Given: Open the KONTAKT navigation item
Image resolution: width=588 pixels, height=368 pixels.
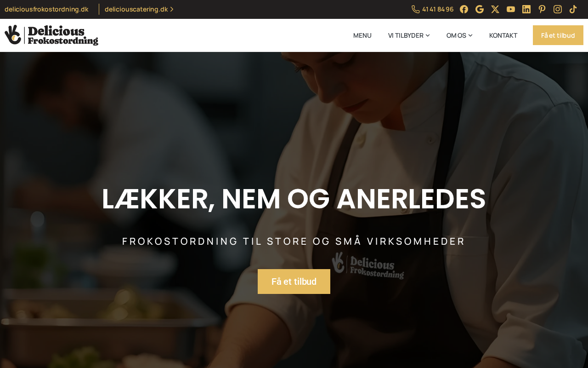Looking at the screenshot, I should pyautogui.click(x=503, y=35).
